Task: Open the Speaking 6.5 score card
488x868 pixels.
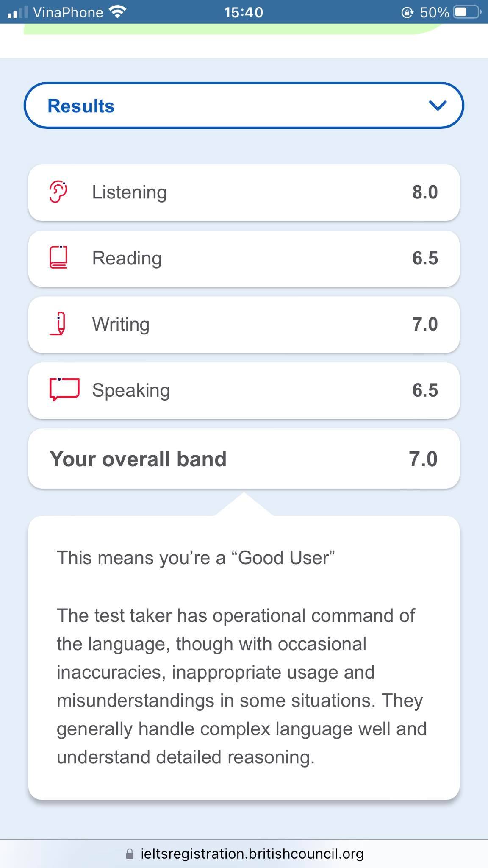Action: [x=244, y=391]
